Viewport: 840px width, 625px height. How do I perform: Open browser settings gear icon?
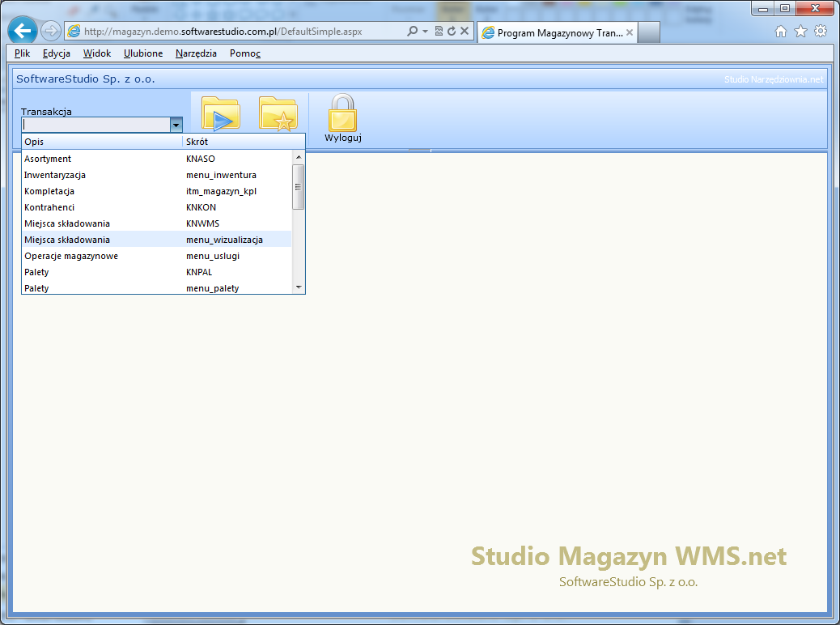pos(821,31)
